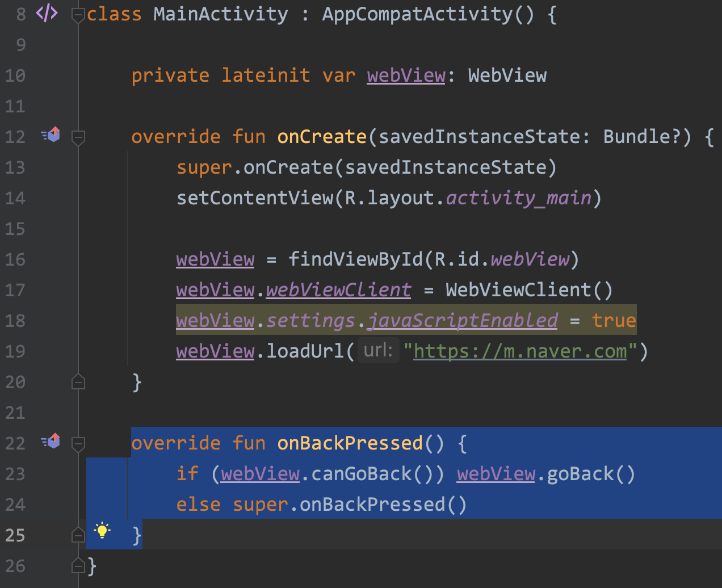
Task: Click the 'url:' parameter hint in loadUrl
Action: [378, 350]
